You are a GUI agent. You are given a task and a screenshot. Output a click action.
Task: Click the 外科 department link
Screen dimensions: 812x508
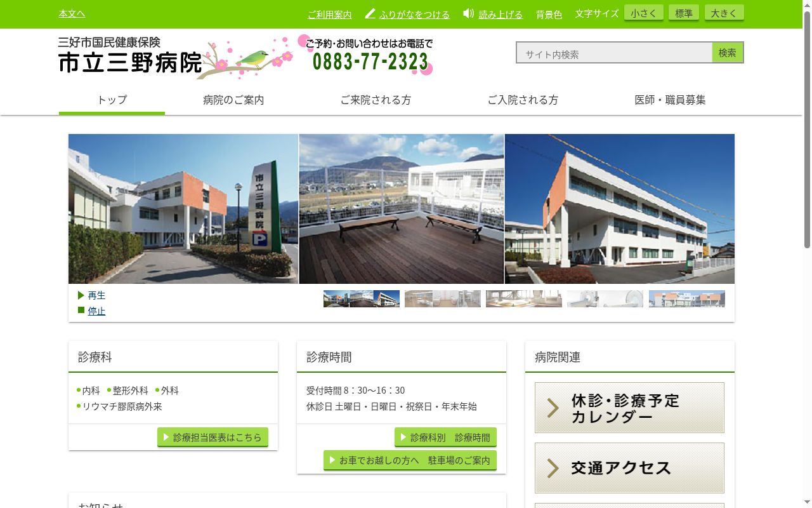170,391
